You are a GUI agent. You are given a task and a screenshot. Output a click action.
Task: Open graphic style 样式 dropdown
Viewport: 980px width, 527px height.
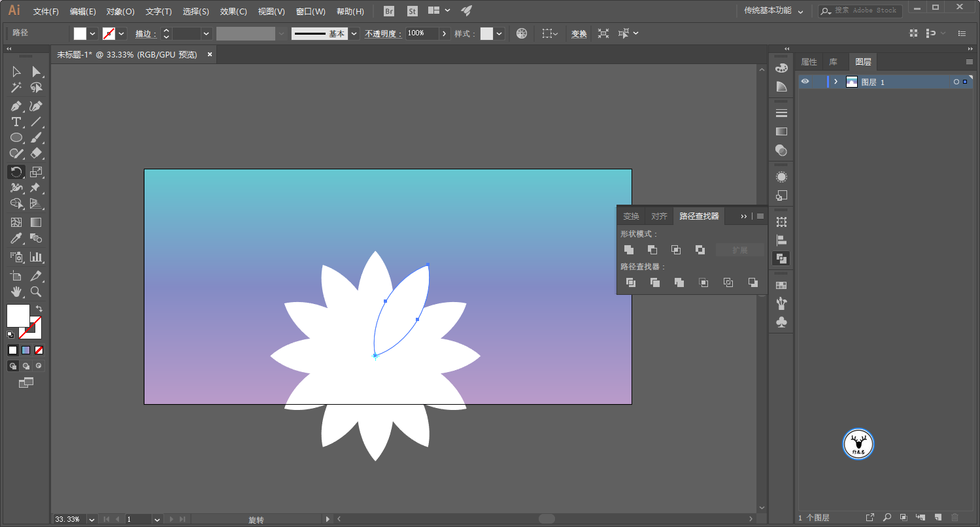click(x=499, y=33)
